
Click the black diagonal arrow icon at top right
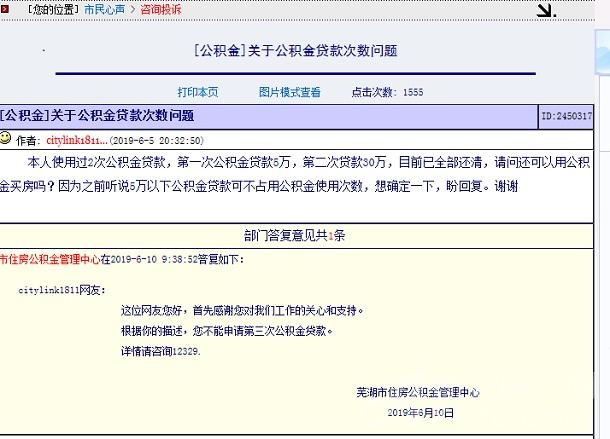tap(545, 10)
